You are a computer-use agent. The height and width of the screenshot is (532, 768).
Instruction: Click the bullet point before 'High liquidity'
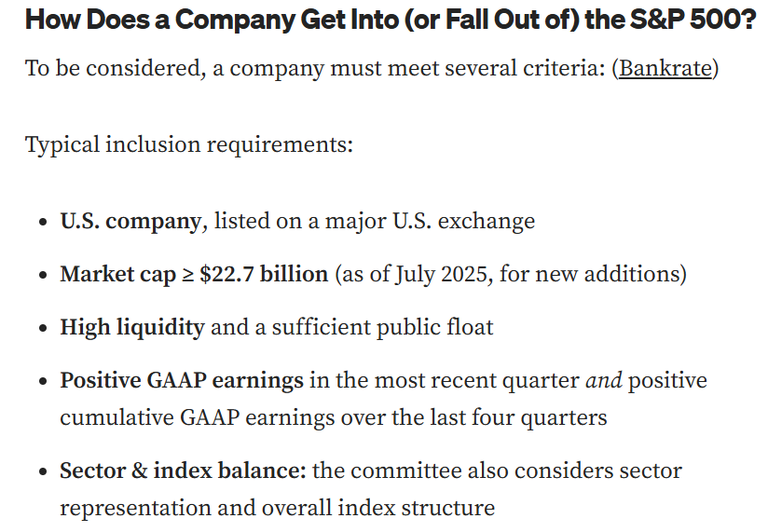44,330
